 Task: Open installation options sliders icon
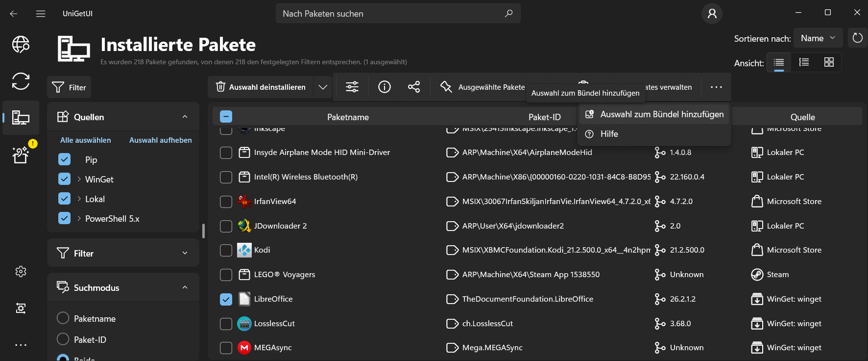tap(352, 87)
